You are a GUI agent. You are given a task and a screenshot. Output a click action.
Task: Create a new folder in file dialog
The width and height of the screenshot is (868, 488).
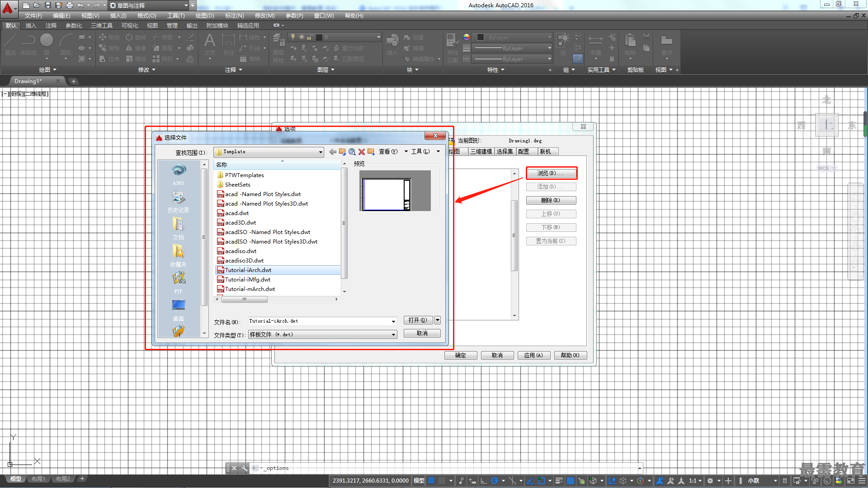371,152
